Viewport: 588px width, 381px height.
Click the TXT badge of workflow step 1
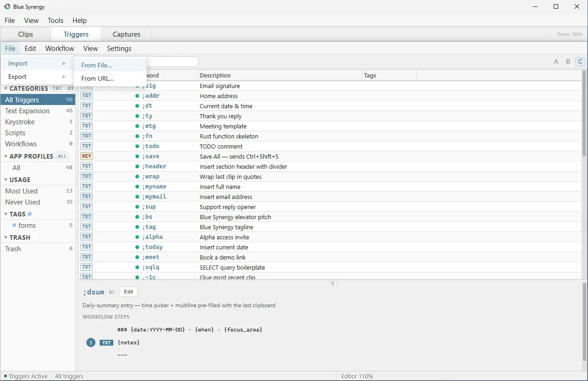pyautogui.click(x=106, y=342)
